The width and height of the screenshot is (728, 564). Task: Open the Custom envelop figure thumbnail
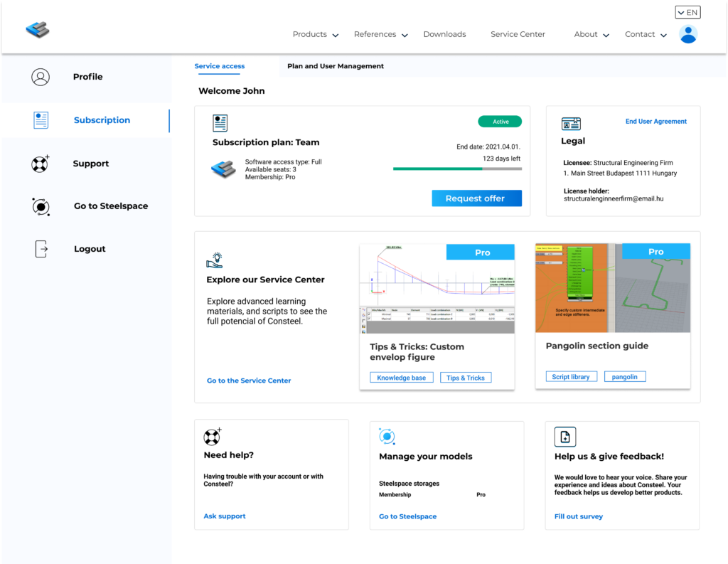click(437, 289)
